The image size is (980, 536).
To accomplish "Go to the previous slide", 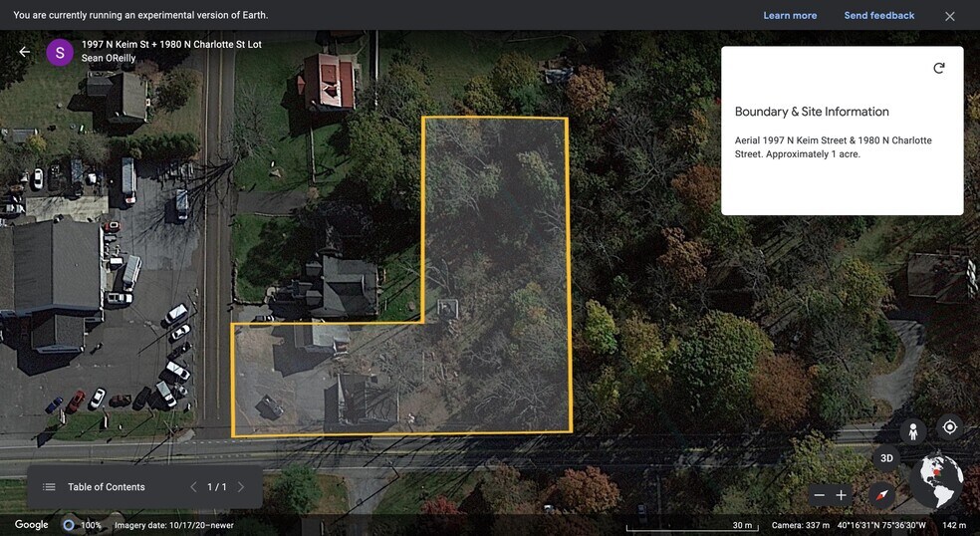I will (193, 487).
